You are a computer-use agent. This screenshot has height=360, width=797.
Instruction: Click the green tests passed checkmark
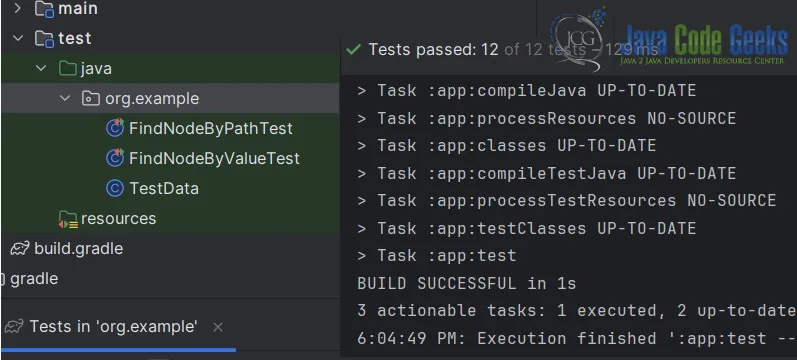coord(353,49)
